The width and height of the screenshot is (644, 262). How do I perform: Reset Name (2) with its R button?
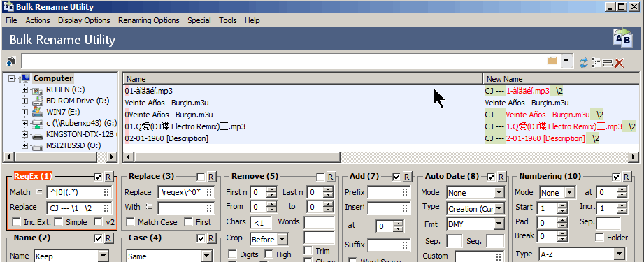click(108, 238)
